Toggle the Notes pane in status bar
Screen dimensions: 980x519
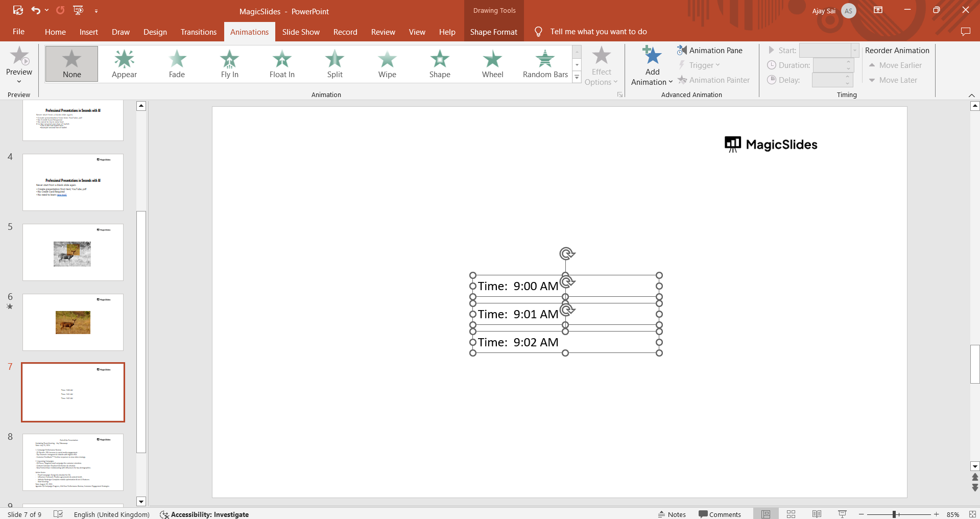pos(672,514)
